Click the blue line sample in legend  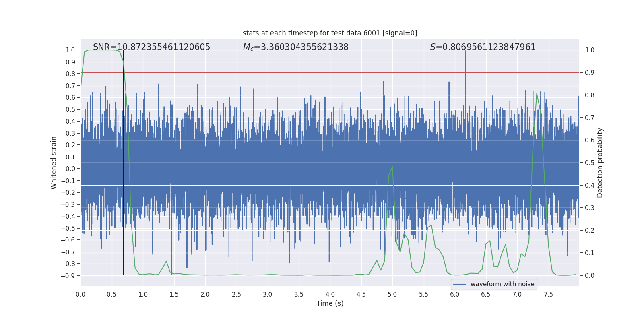[459, 284]
